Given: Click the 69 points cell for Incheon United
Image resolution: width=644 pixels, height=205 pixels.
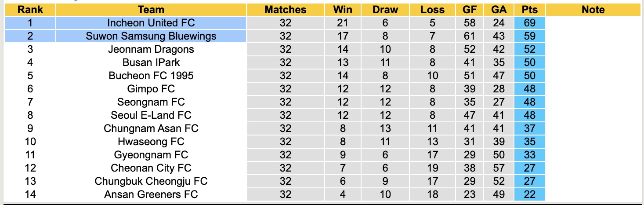Looking at the screenshot, I should click(x=530, y=23).
